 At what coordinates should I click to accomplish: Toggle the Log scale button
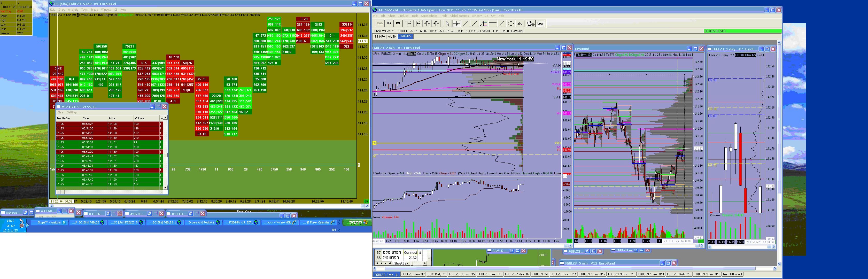pyautogui.click(x=540, y=24)
